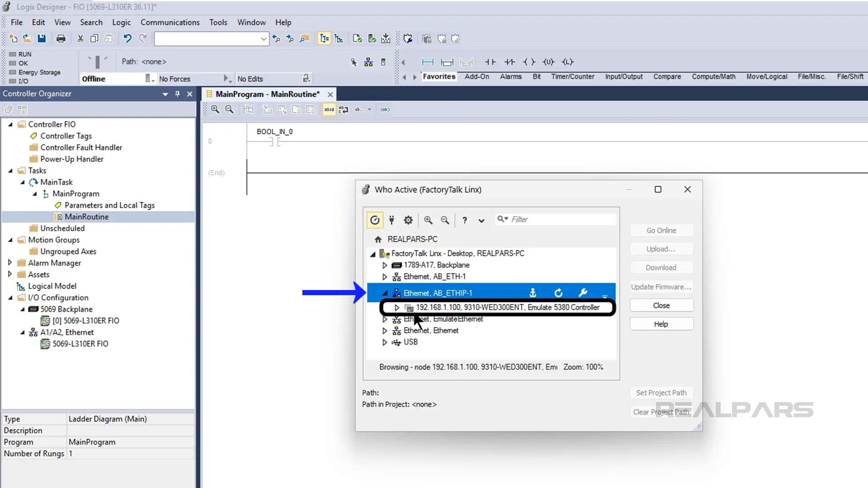868x488 pixels.
Task: Click the Close button in Who Active
Action: pos(661,305)
